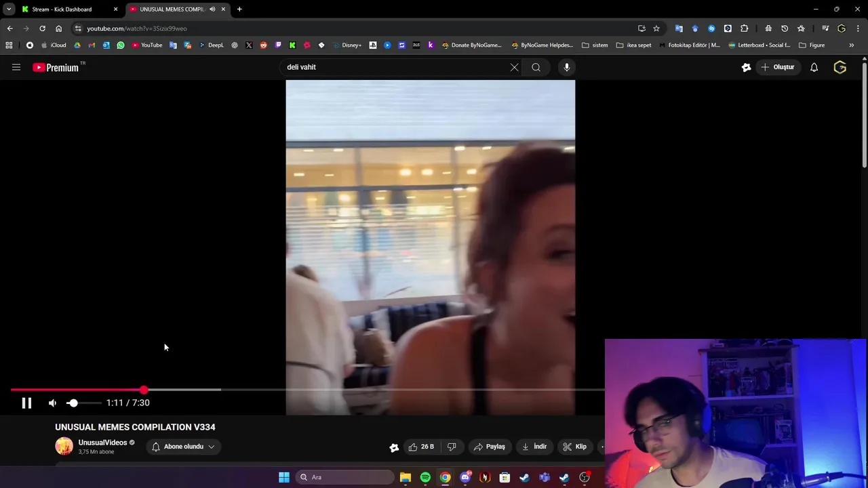Open the YouTube hamburger guide menu
868x488 pixels.
click(x=16, y=67)
